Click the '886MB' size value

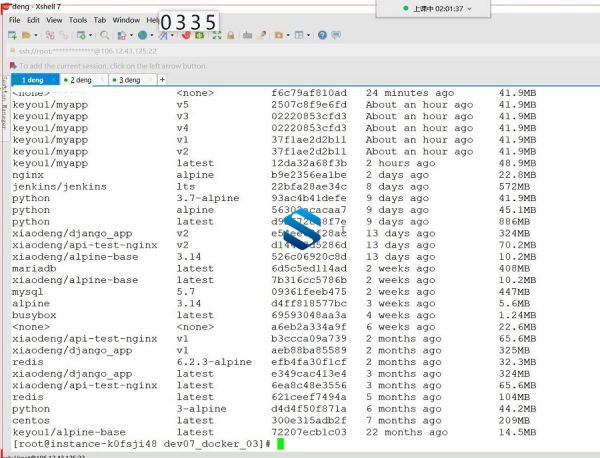[x=514, y=222]
